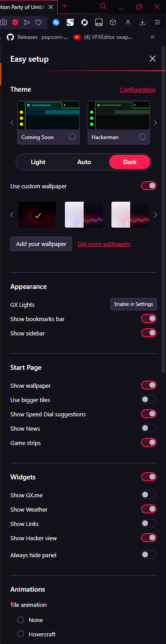This screenshot has height=644, width=166.
Task: Expand hidden bookmarks with double chevron
Action: point(153,37)
